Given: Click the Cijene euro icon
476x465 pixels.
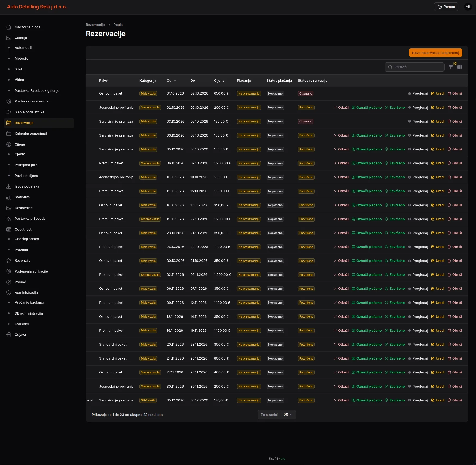Looking at the screenshot, I should (x=9, y=144).
